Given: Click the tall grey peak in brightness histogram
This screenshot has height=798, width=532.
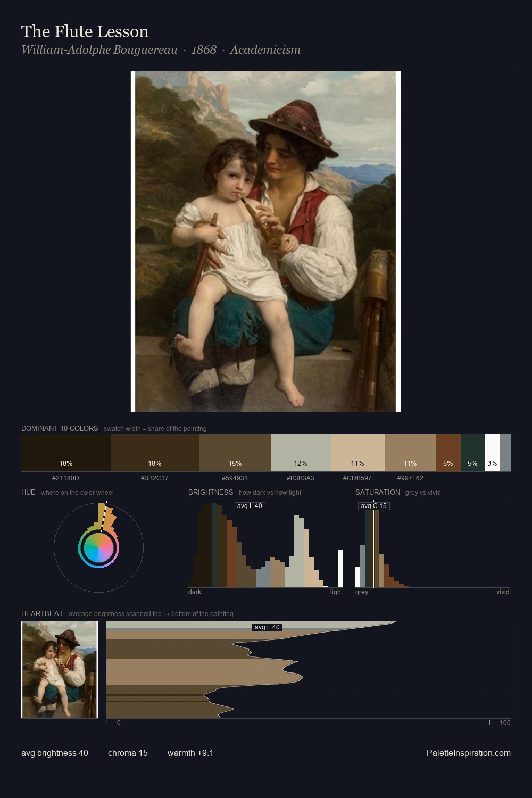Looking at the screenshot, I should [x=299, y=551].
